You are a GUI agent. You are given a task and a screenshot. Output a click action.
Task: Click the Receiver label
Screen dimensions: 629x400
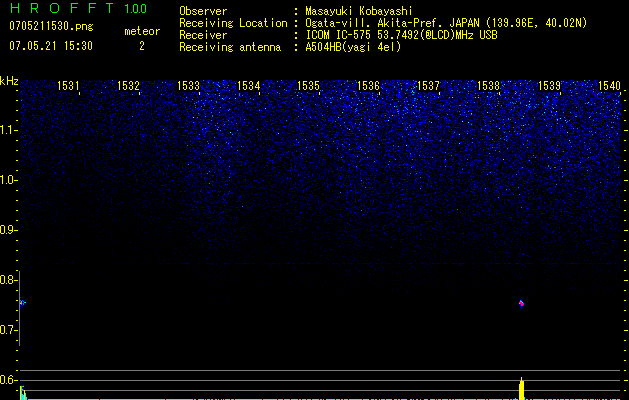(203, 35)
